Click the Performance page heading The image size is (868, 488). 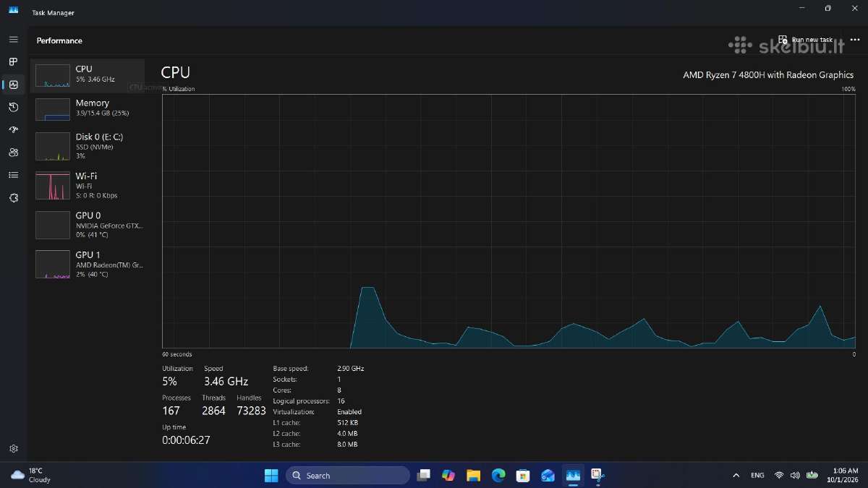(59, 40)
